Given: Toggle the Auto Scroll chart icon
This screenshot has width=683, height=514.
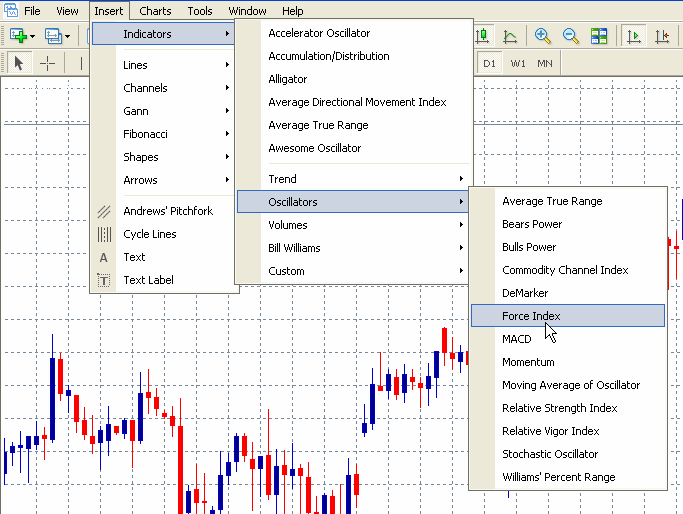Looking at the screenshot, I should 634,36.
